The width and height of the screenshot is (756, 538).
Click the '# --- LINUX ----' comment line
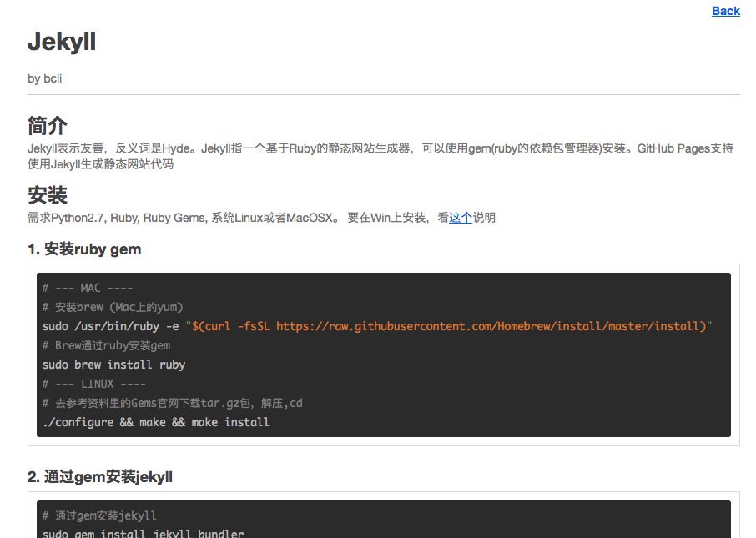coord(94,384)
